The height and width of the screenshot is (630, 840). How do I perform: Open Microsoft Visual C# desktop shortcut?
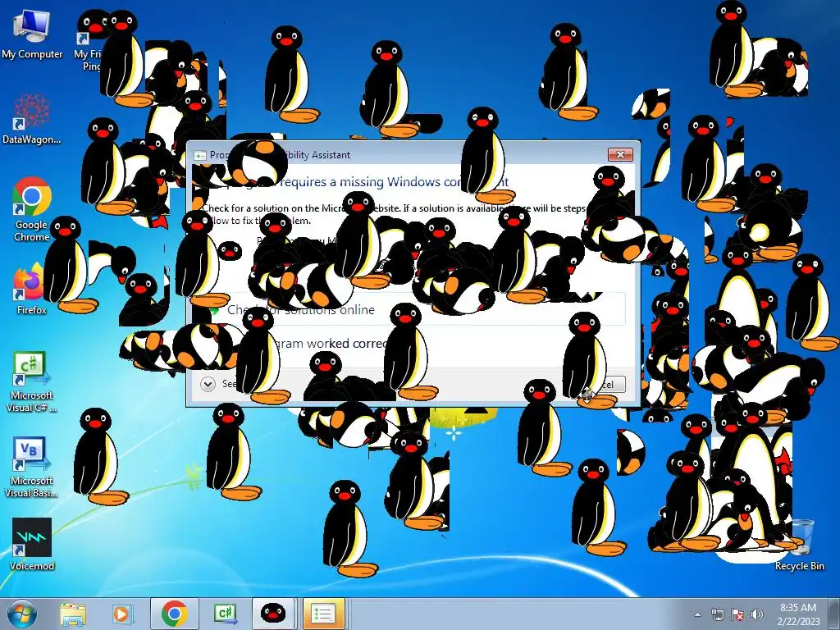point(32,381)
